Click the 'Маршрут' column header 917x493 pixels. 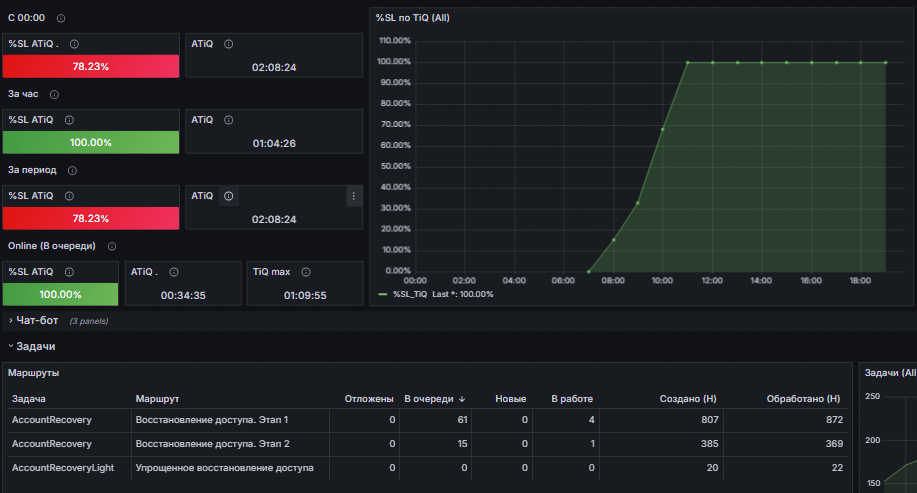click(157, 399)
